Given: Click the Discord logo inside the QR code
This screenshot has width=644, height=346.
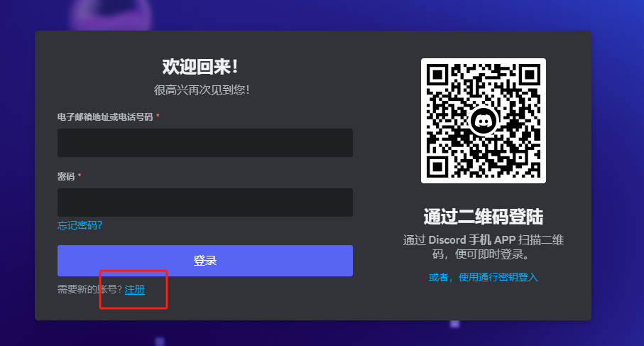Looking at the screenshot, I should 484,121.
